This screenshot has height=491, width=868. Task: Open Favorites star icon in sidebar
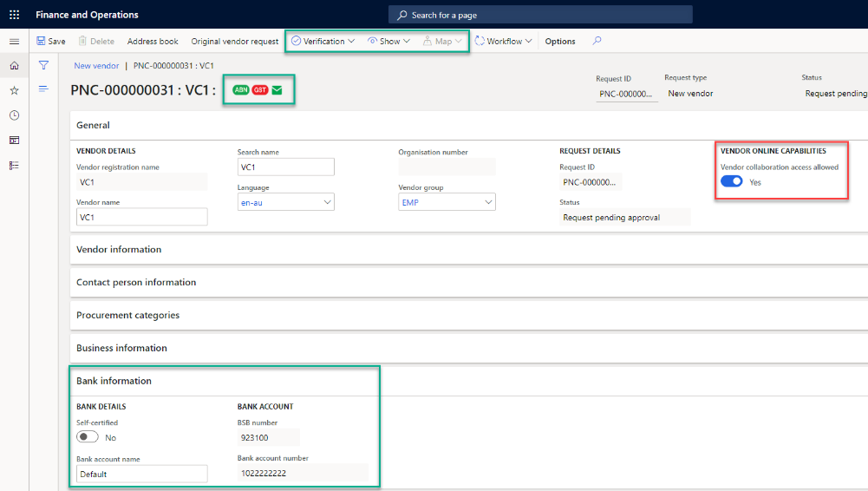(x=15, y=90)
